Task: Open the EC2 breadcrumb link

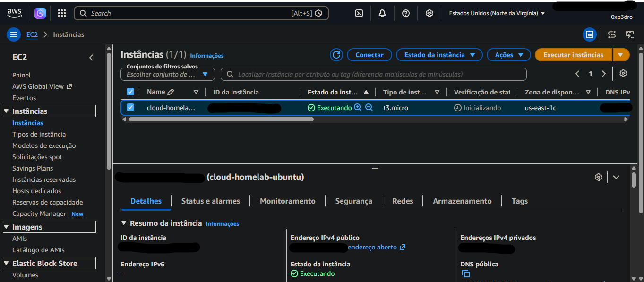Action: point(32,34)
